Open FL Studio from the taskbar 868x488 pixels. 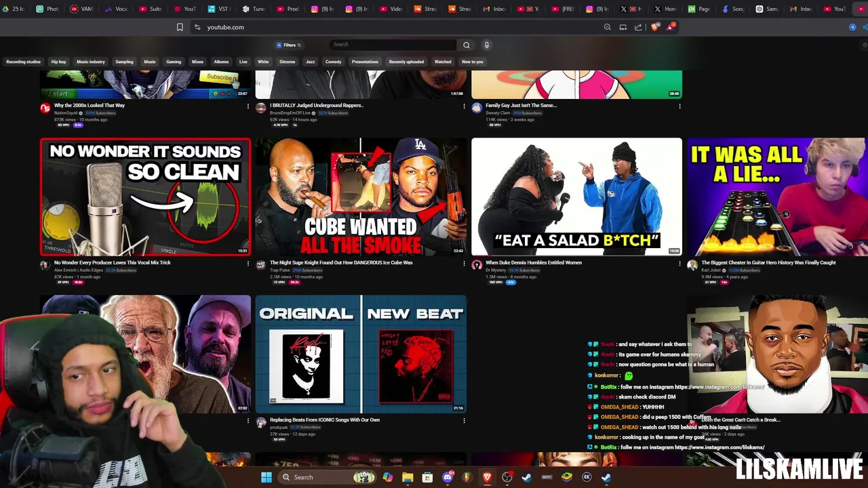click(x=467, y=477)
